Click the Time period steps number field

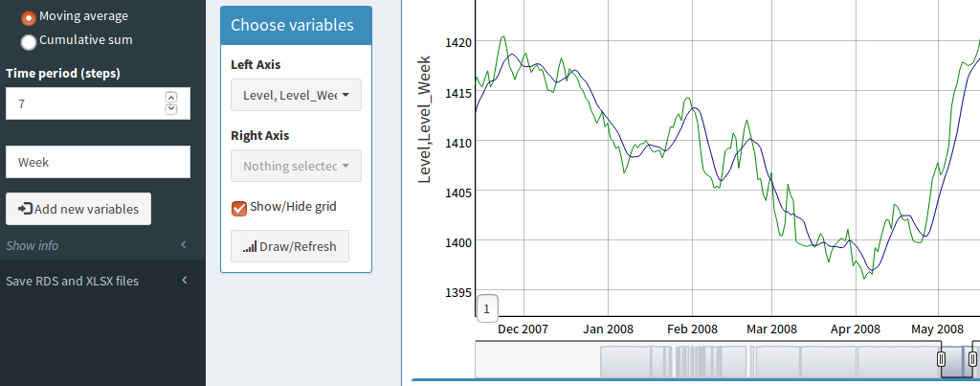click(86, 103)
